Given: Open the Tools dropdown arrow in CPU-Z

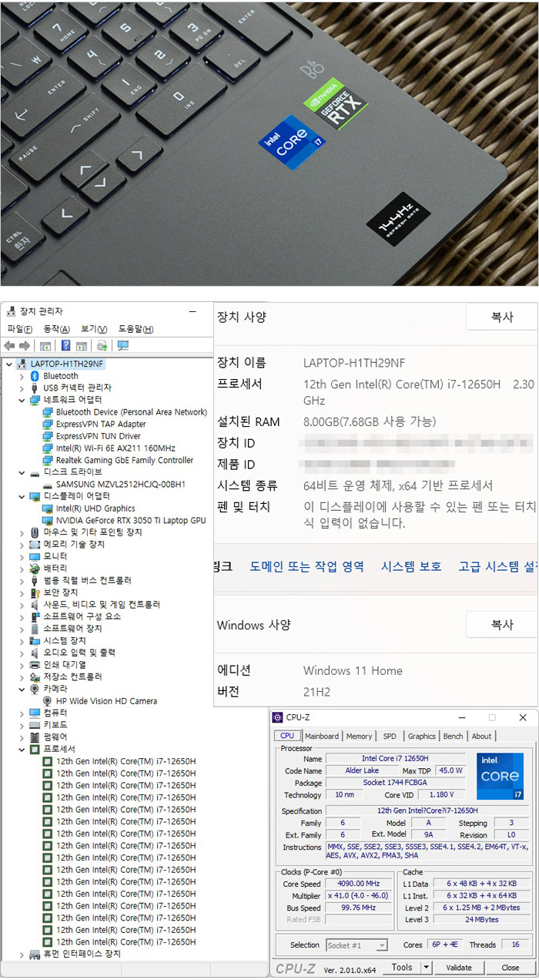Looking at the screenshot, I should coord(427,967).
